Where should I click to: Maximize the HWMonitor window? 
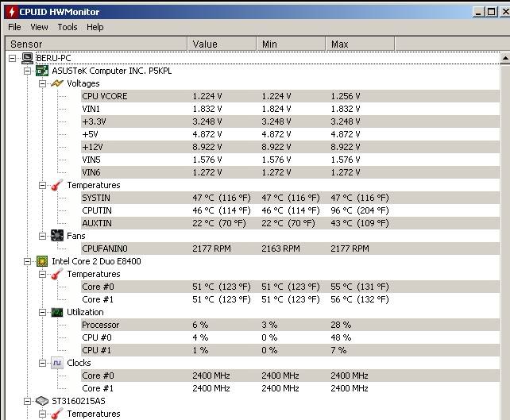click(492, 12)
